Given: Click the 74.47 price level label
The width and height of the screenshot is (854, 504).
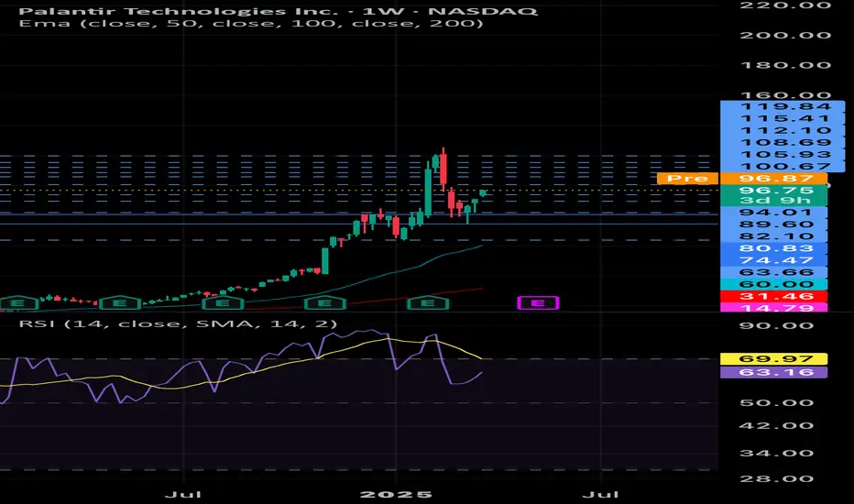Looking at the screenshot, I should coord(773,260).
